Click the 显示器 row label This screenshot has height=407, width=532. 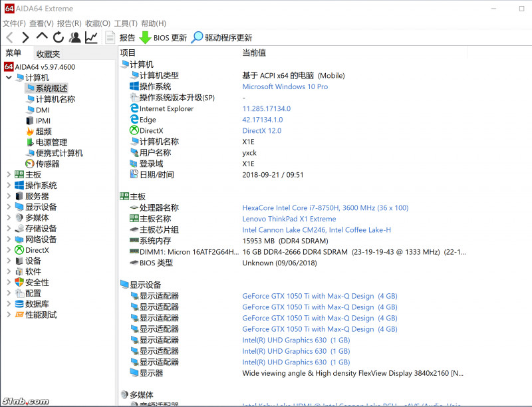[x=152, y=373]
